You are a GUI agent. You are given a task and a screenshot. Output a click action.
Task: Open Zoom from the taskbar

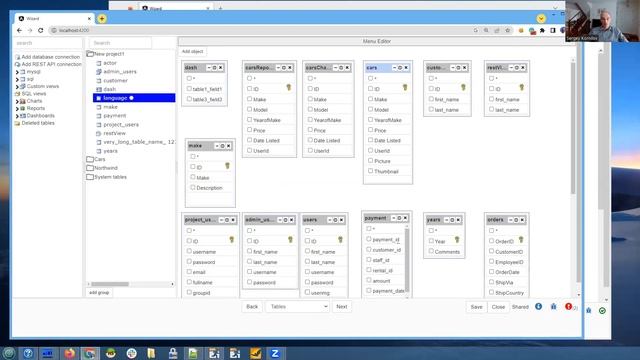tap(275, 353)
